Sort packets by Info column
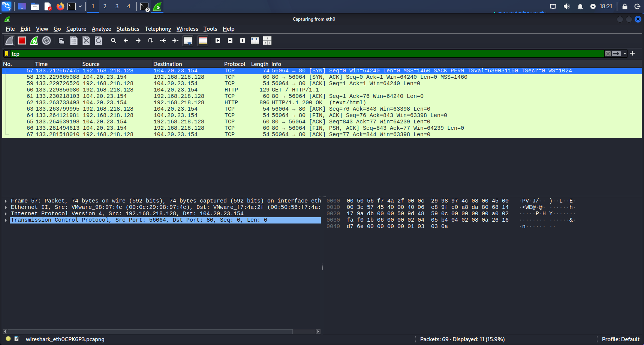Screen dimensions: 644x345 456,64
